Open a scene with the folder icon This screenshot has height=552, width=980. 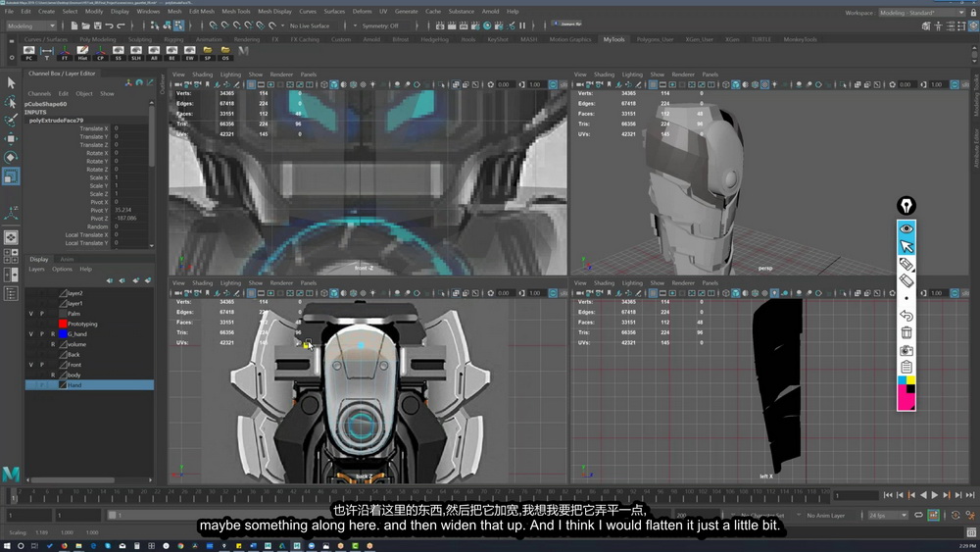point(85,25)
